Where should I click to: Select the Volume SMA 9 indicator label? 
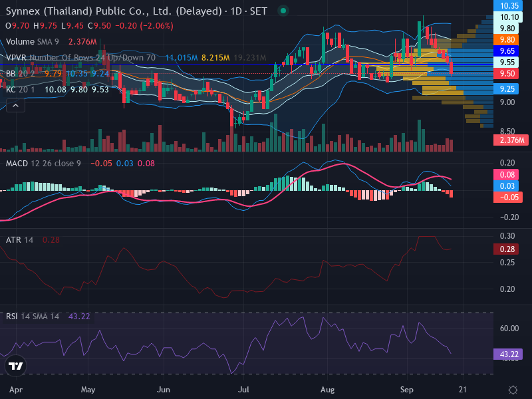[32, 42]
